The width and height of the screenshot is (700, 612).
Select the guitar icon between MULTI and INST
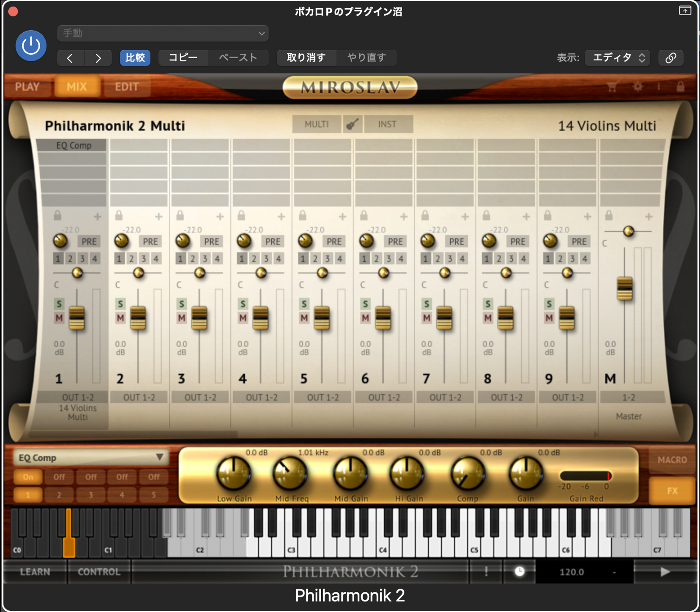tap(353, 124)
